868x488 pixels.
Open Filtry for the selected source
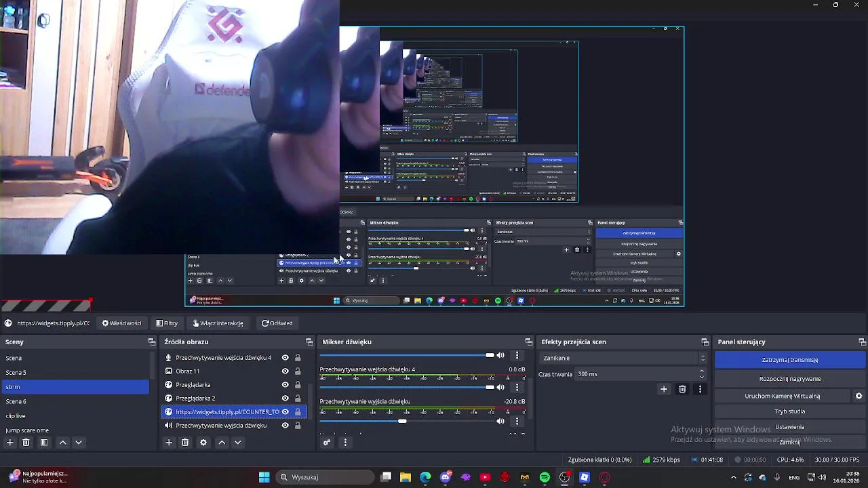[x=167, y=323]
